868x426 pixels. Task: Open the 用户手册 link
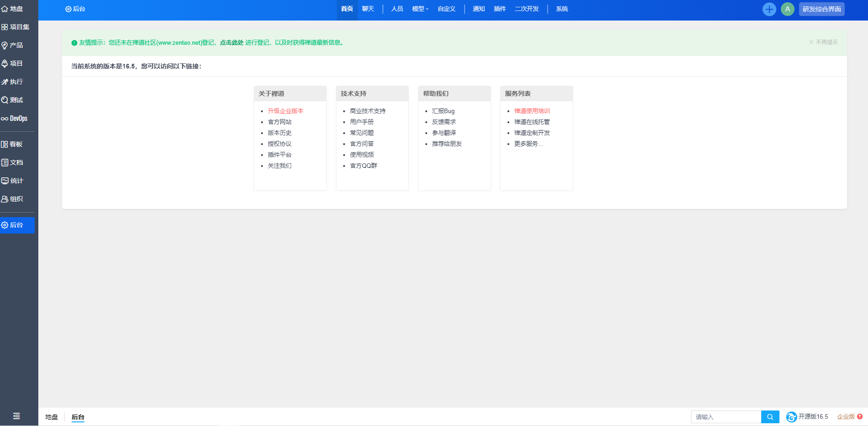coord(361,122)
